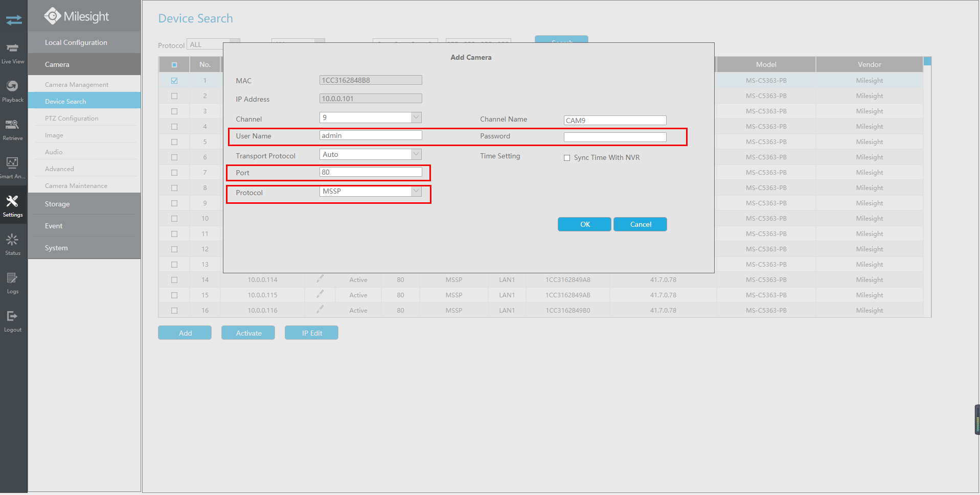
Task: Click the device table vertical scrollbar
Action: click(x=927, y=187)
